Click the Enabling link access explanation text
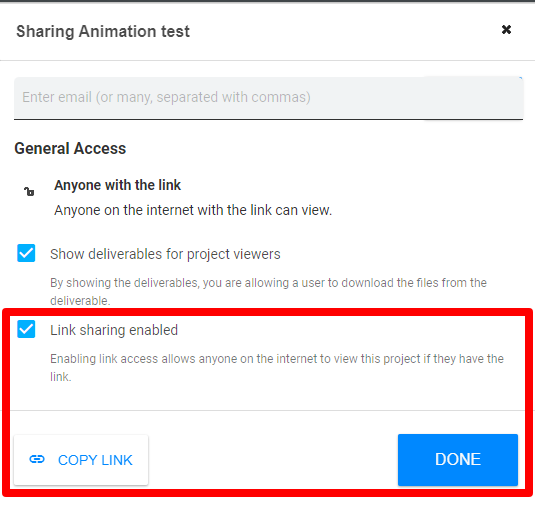 [277, 368]
